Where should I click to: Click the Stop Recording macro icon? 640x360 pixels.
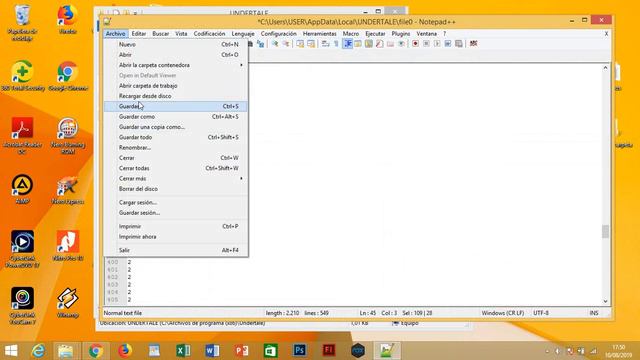tap(426, 44)
